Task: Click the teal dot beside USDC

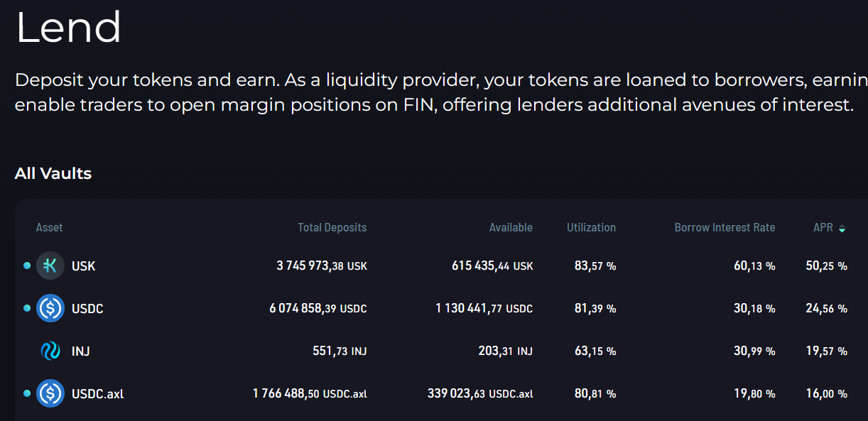Action: click(27, 308)
